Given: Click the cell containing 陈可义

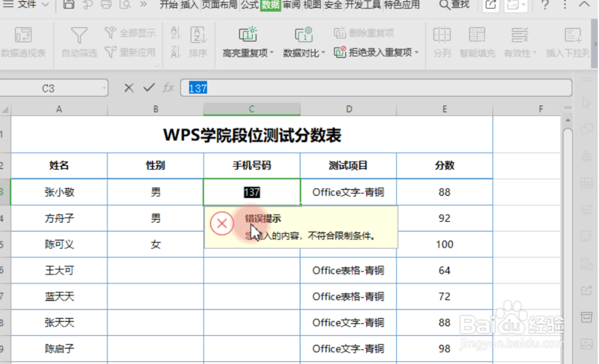Looking at the screenshot, I should click(59, 244).
